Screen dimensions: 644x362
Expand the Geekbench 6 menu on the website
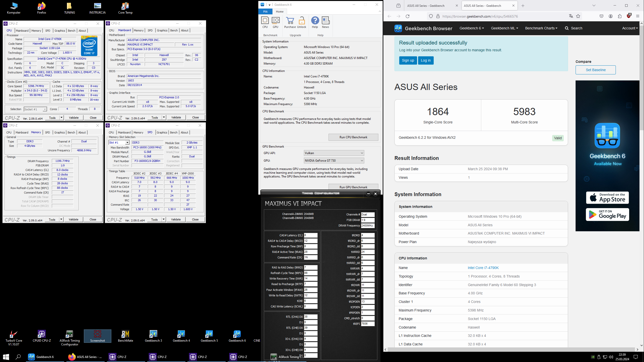[471, 28]
